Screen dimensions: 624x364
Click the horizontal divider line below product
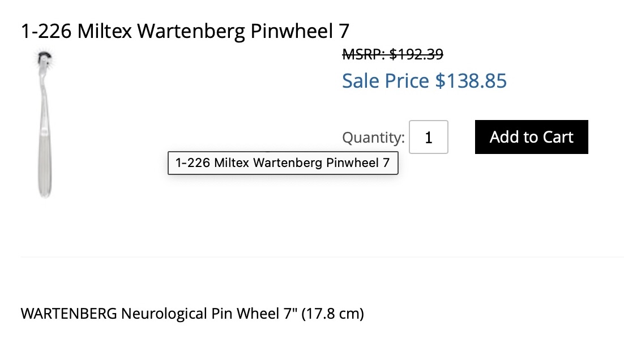pyautogui.click(x=322, y=257)
